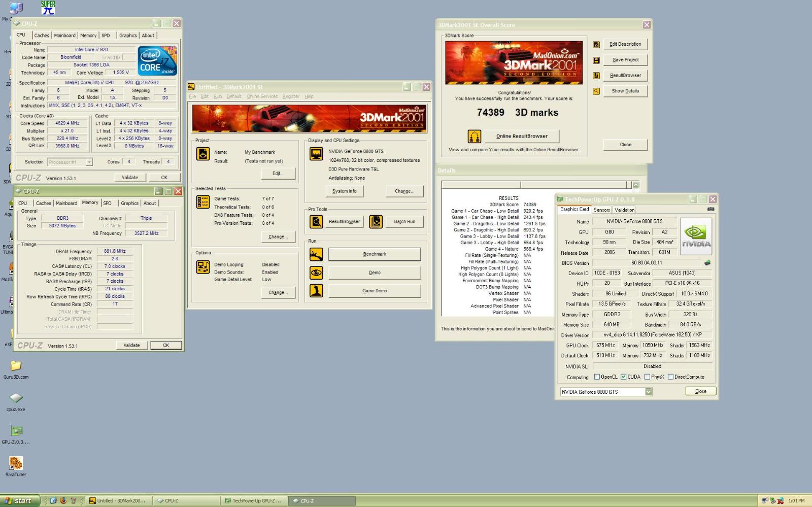812x507 pixels.
Task: Switch to Mainboard tab in top CPU-Z
Action: click(x=65, y=36)
